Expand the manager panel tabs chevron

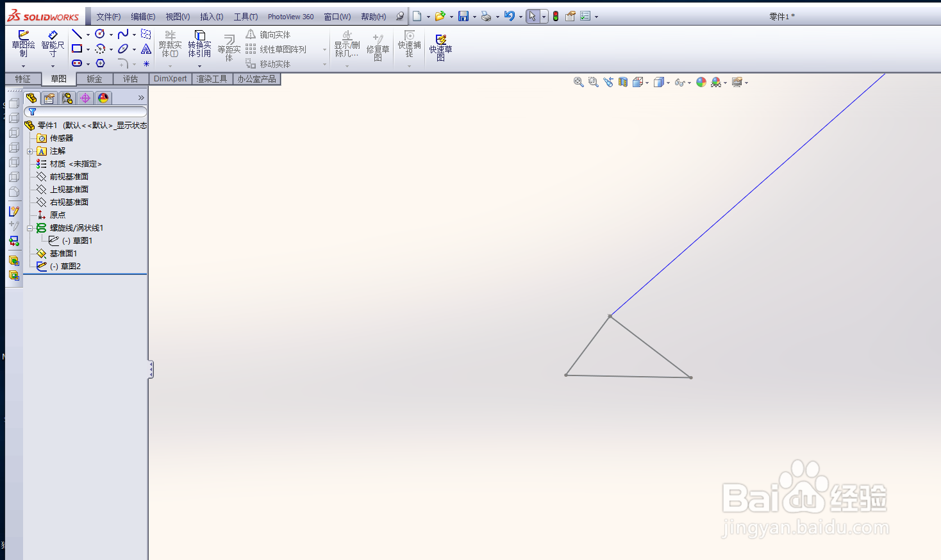[141, 98]
